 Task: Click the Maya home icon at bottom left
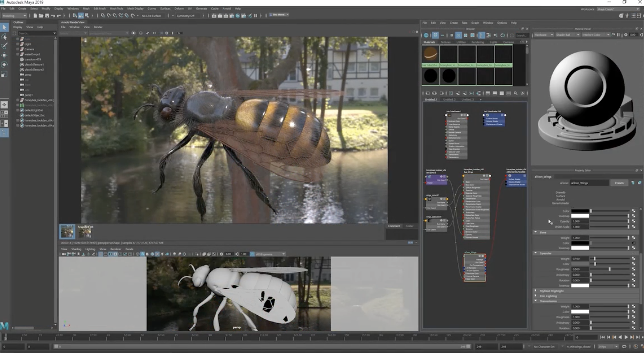[4, 326]
